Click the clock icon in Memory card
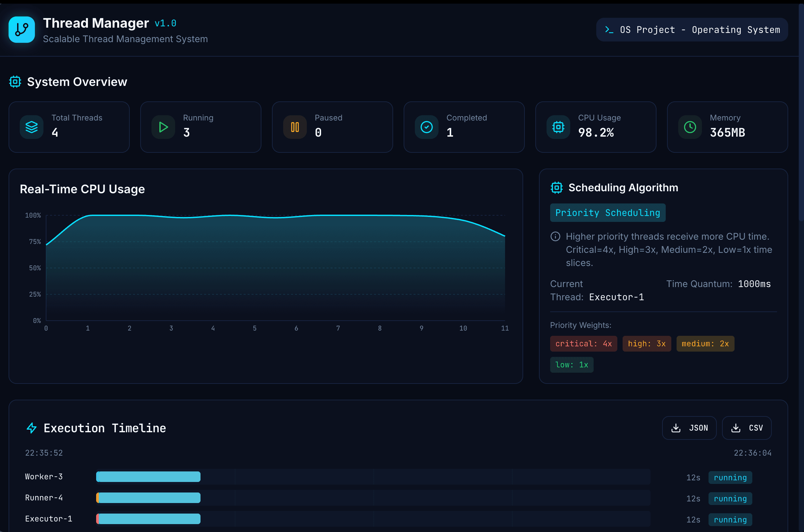Screen dimensions: 804x532 (690, 127)
